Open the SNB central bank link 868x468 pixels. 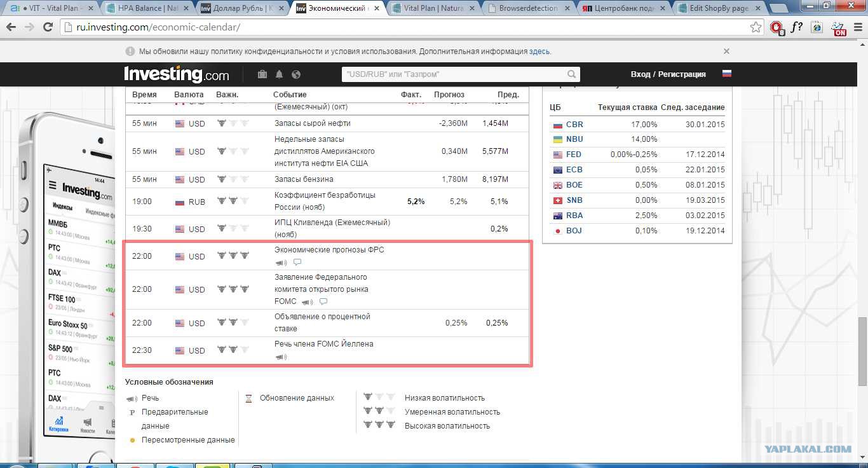(574, 200)
